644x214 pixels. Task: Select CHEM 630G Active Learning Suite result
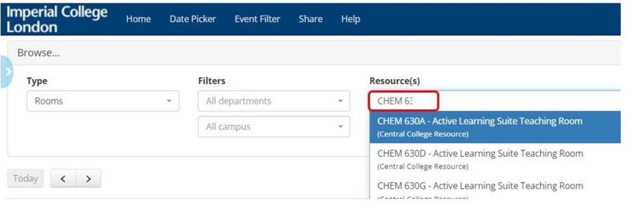pos(495,188)
